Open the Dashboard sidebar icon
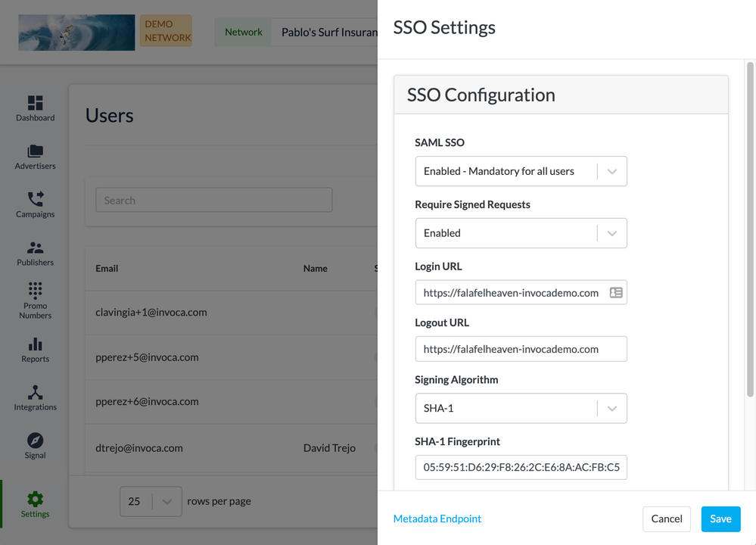The height and width of the screenshot is (545, 756). [35, 103]
